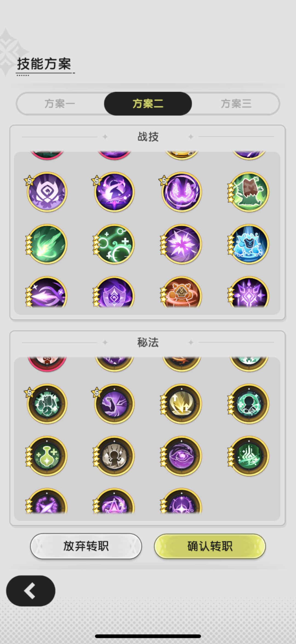Tap the cracked stone figure secret art
Screen dimensions: 296x644
point(114,456)
